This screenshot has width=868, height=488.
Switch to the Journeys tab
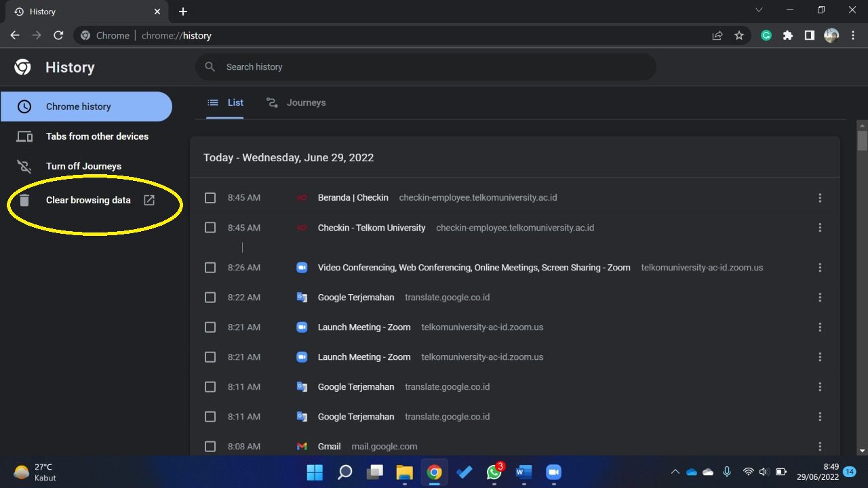coord(296,102)
